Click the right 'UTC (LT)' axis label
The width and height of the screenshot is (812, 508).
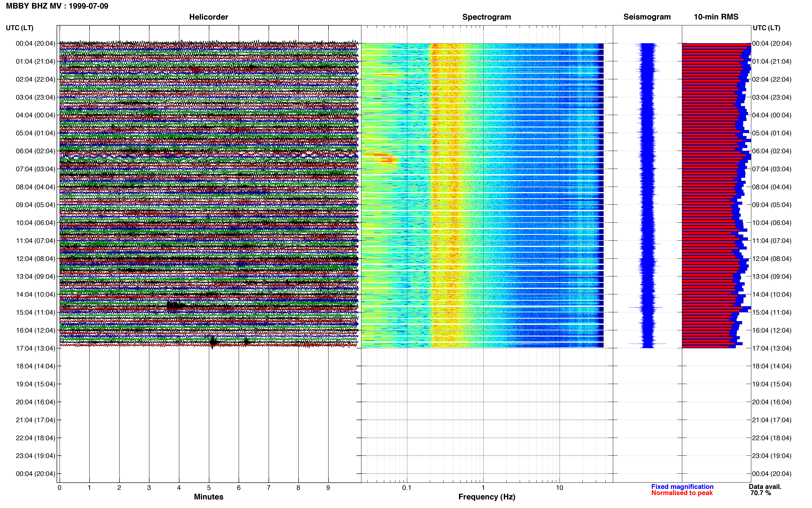[x=766, y=28]
